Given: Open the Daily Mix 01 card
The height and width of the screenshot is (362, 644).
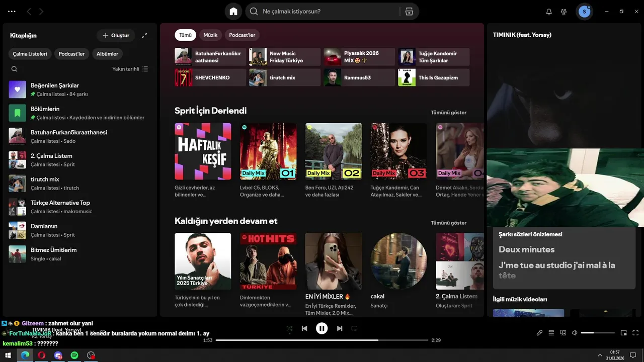Looking at the screenshot, I should point(268,161).
